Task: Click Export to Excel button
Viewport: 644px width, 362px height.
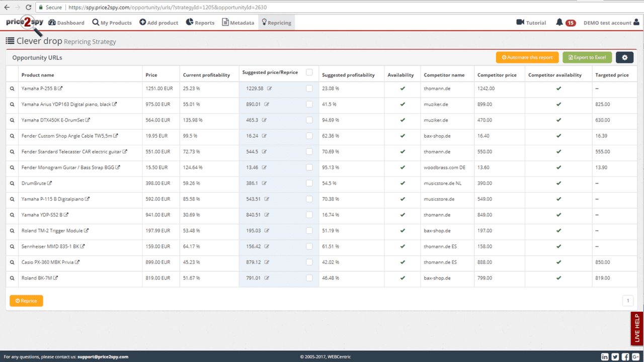Action: click(x=587, y=57)
